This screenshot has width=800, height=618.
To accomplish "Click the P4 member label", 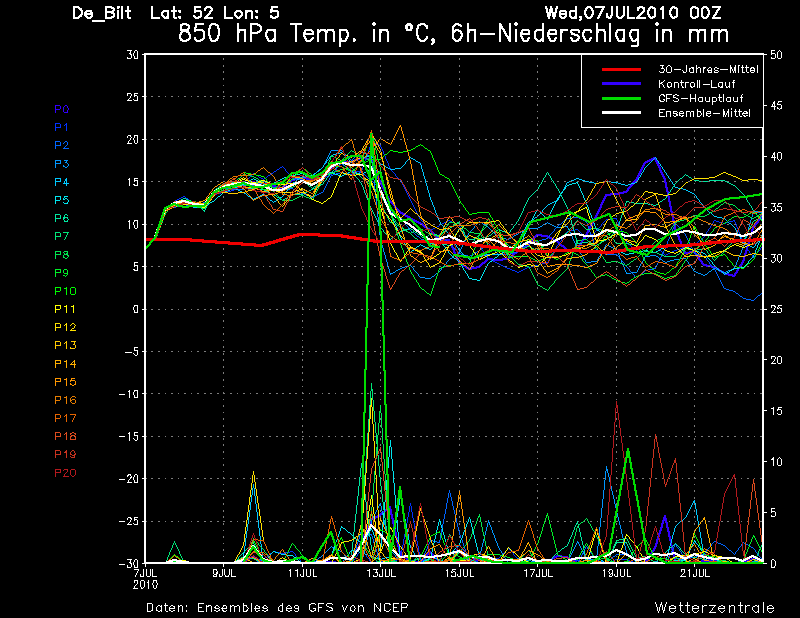I will coord(62,182).
